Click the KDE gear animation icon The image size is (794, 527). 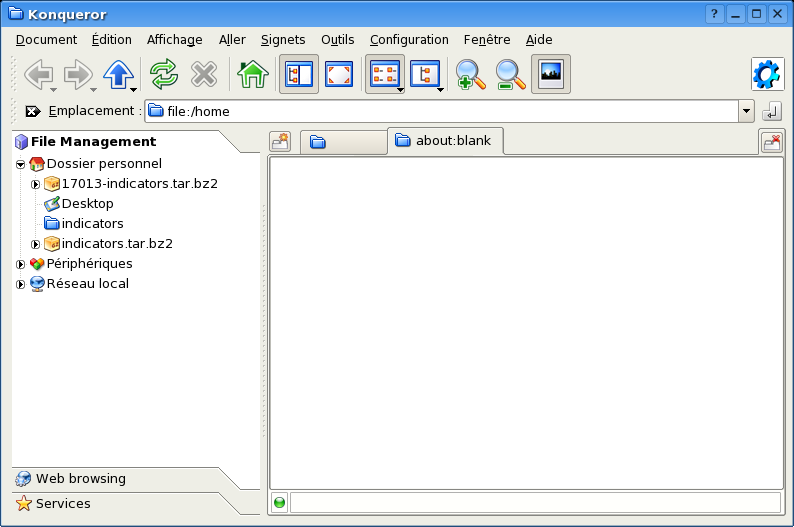pos(768,74)
